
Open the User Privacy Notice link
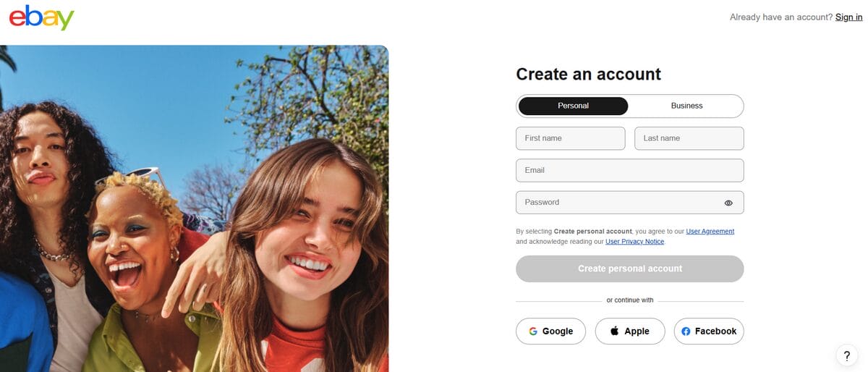(634, 242)
